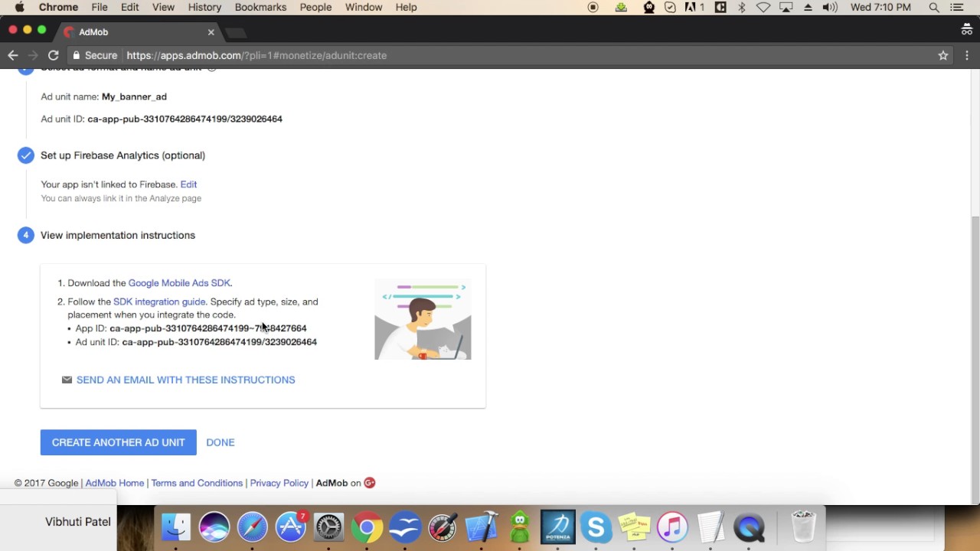Image resolution: width=980 pixels, height=551 pixels.
Task: Open the View menu
Action: (x=163, y=8)
